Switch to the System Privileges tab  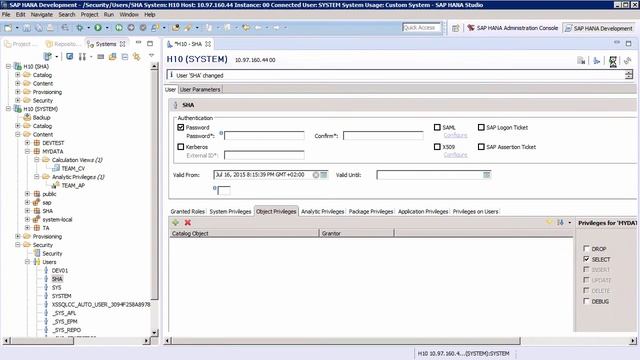coord(230,211)
